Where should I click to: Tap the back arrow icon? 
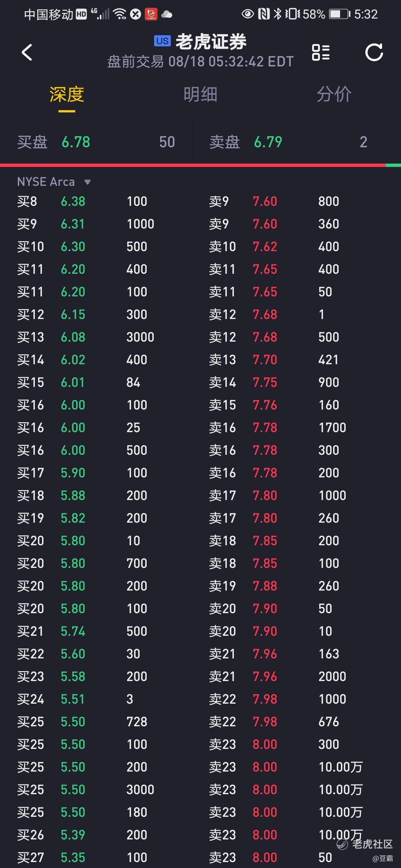coord(27,52)
